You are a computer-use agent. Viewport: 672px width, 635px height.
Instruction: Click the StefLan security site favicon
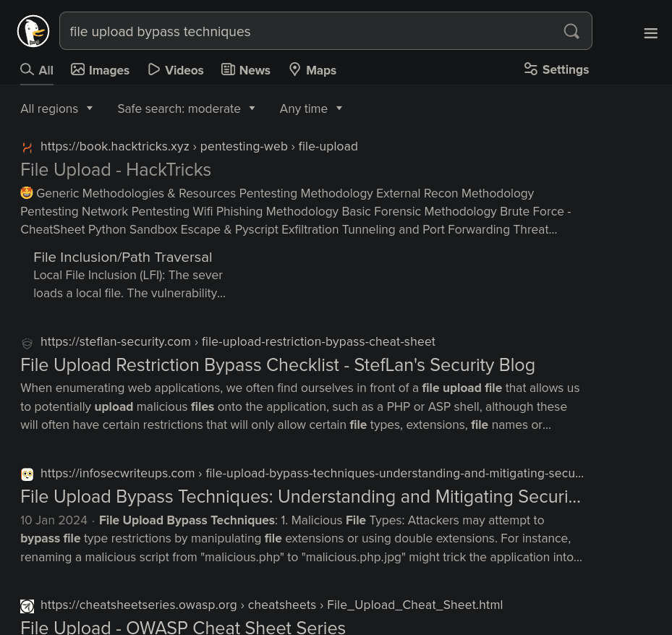pos(27,343)
